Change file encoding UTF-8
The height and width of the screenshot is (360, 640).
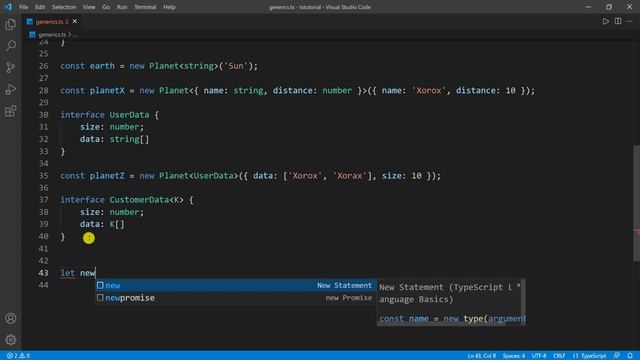539,356
